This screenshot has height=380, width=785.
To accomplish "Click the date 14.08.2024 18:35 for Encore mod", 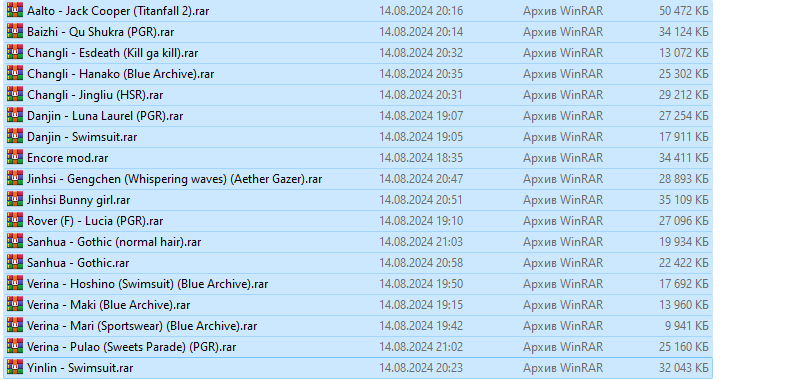I will [421, 158].
